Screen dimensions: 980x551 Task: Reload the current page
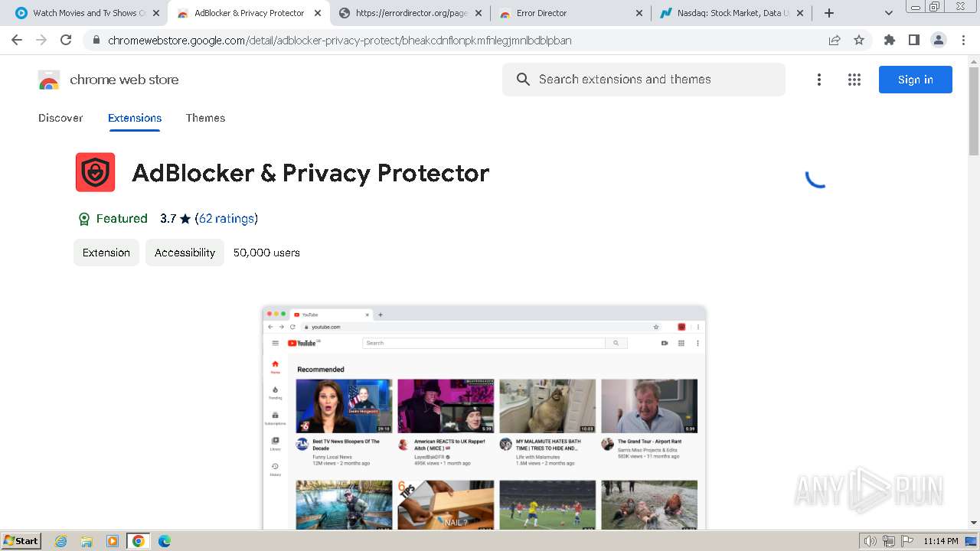tap(66, 40)
